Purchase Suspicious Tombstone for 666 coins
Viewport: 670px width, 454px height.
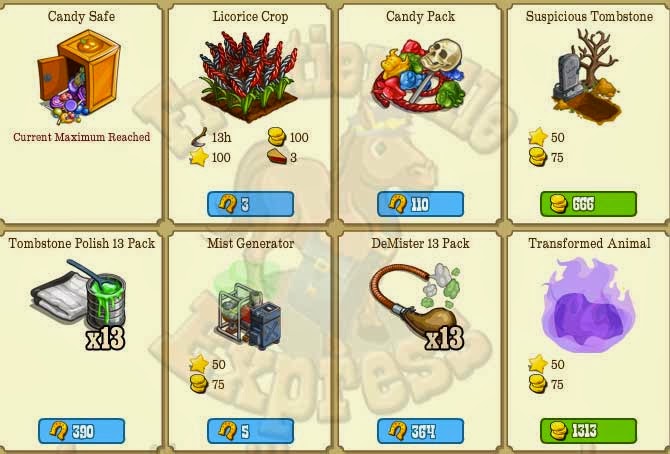588,204
